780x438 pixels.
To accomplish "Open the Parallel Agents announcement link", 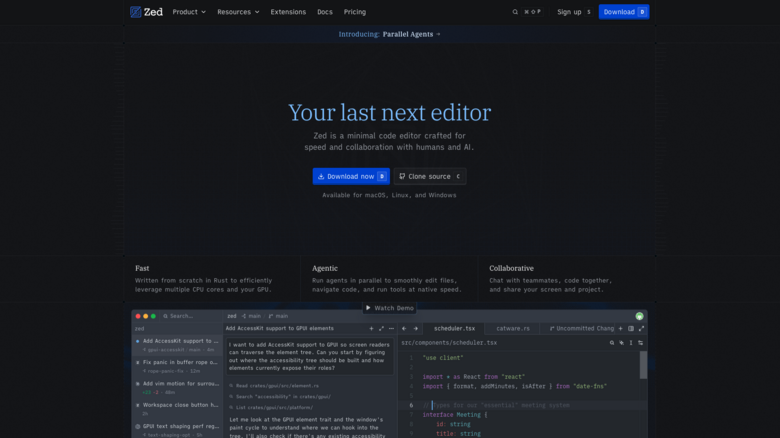I will tap(390, 34).
